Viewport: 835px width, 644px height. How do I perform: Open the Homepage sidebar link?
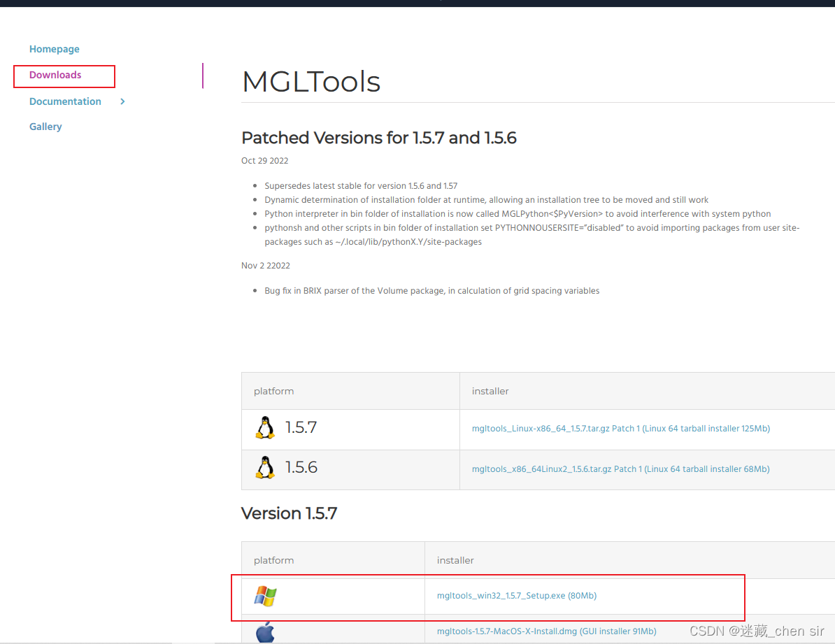(55, 49)
